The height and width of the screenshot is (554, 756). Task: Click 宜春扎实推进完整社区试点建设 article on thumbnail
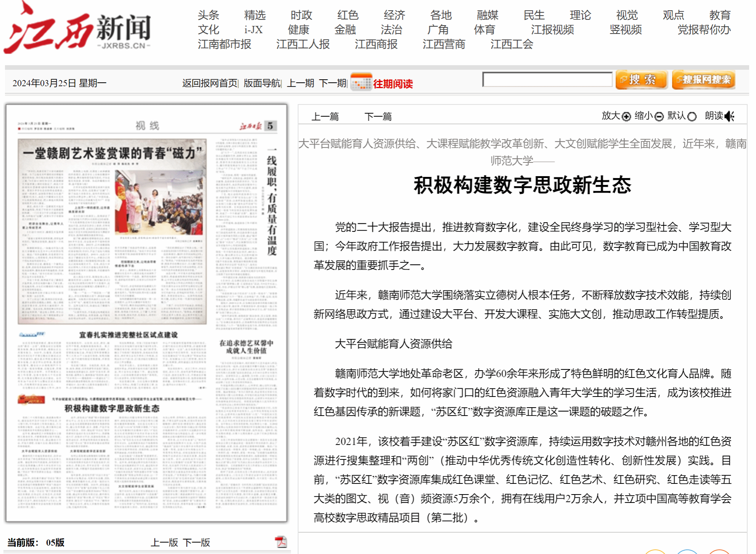pyautogui.click(x=128, y=335)
